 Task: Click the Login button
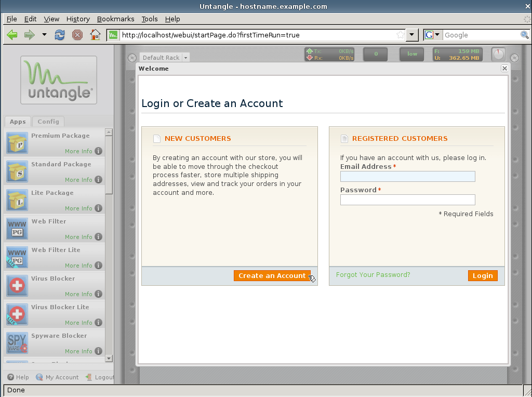click(x=483, y=275)
